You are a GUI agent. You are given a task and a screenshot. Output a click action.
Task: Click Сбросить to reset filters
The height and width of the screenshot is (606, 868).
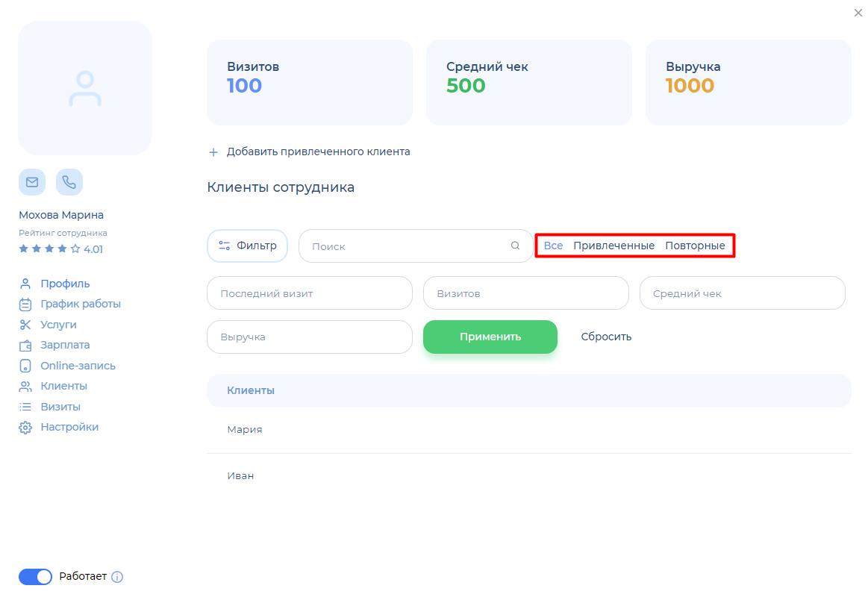pyautogui.click(x=606, y=337)
